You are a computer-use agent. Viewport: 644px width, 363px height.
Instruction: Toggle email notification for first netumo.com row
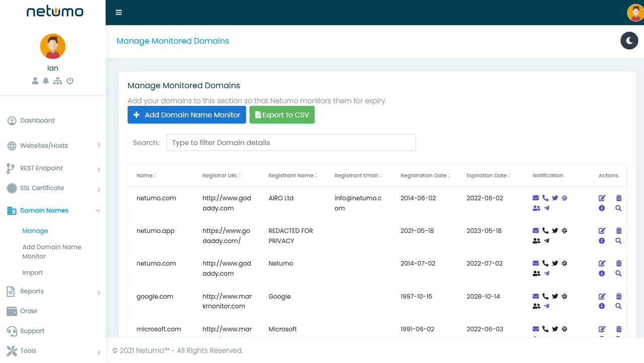coord(536,198)
